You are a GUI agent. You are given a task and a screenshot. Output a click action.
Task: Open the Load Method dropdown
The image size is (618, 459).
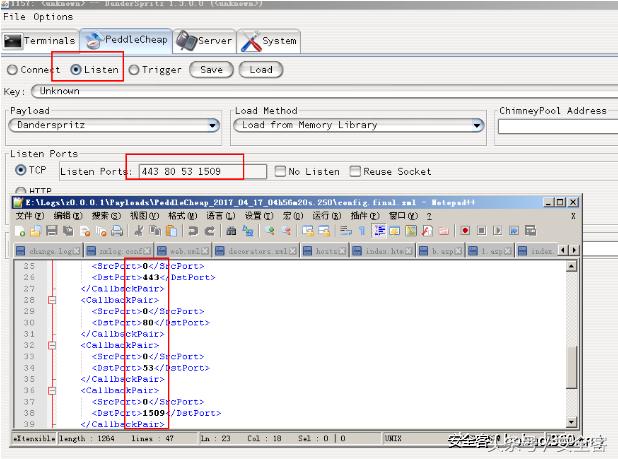click(x=359, y=125)
